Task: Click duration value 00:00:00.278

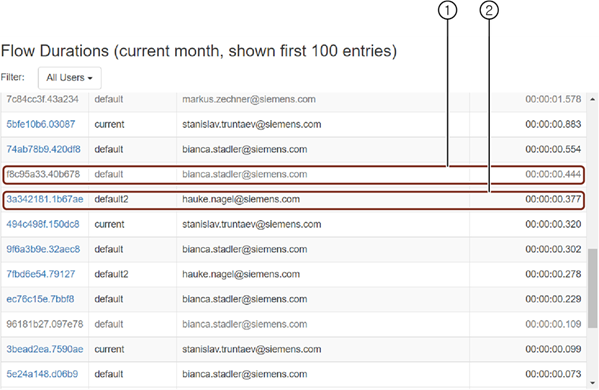Action: click(553, 274)
